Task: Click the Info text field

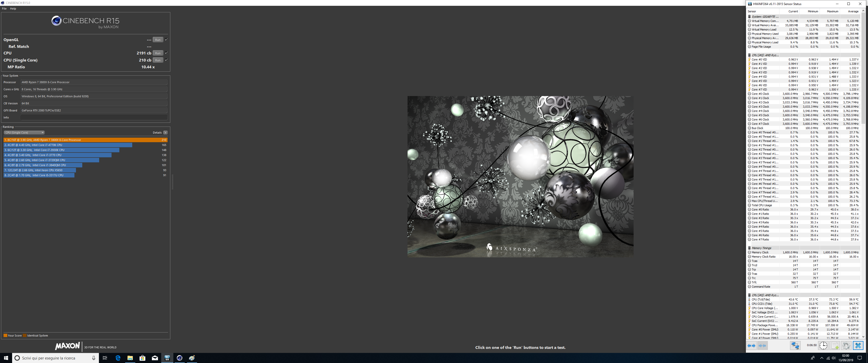Action: pyautogui.click(x=94, y=117)
